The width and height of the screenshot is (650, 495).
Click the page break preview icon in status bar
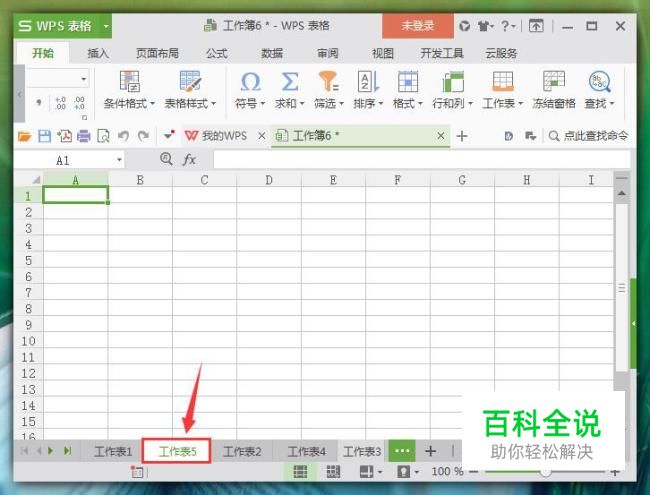click(x=333, y=472)
